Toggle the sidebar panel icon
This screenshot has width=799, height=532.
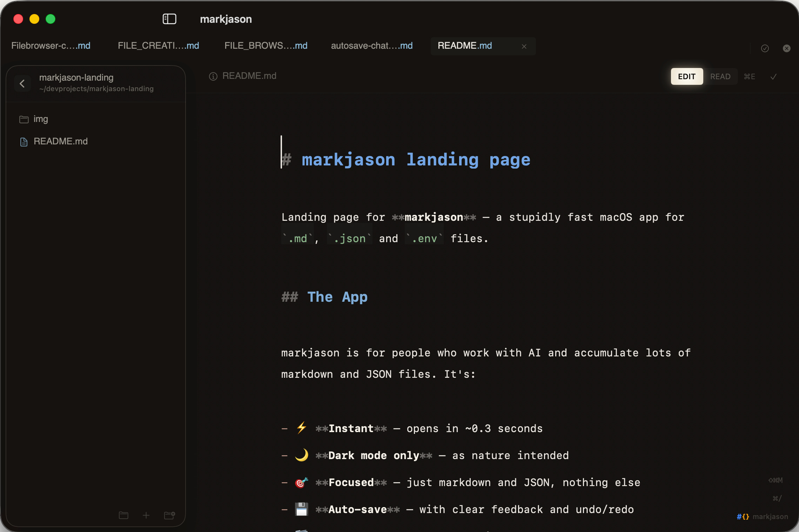click(169, 19)
